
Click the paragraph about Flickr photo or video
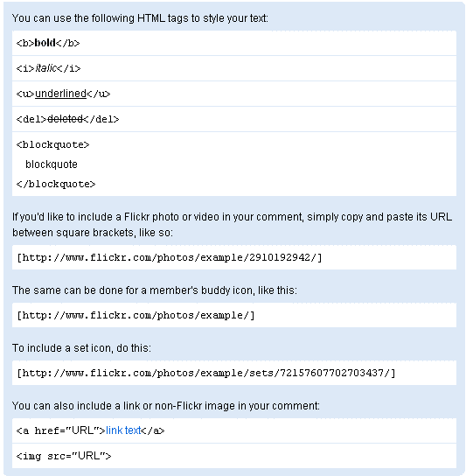click(233, 225)
